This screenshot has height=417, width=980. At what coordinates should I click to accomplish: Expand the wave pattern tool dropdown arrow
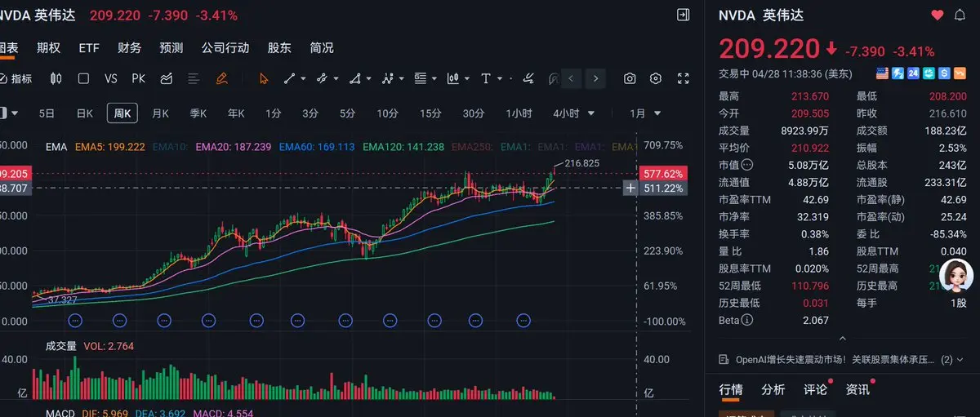click(x=402, y=78)
